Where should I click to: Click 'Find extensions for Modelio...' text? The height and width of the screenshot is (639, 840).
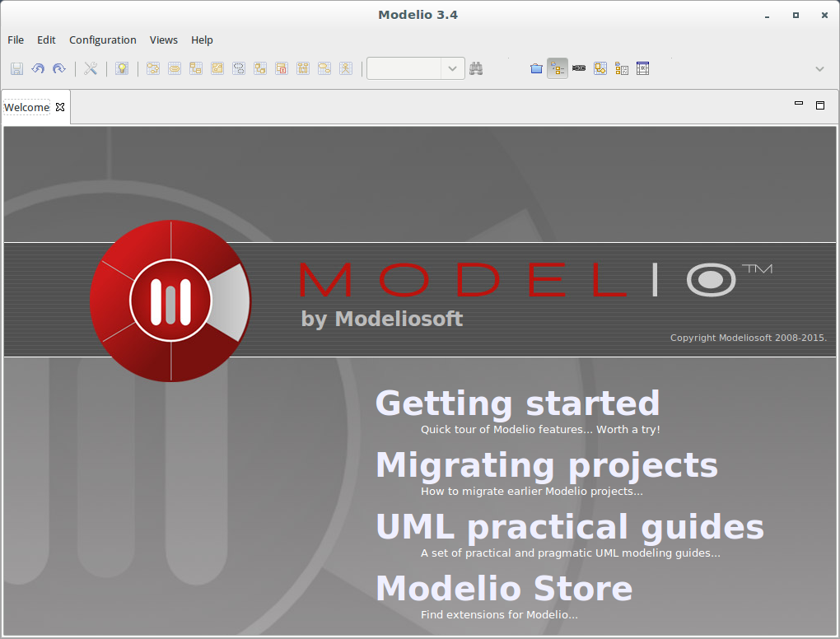tap(499, 615)
